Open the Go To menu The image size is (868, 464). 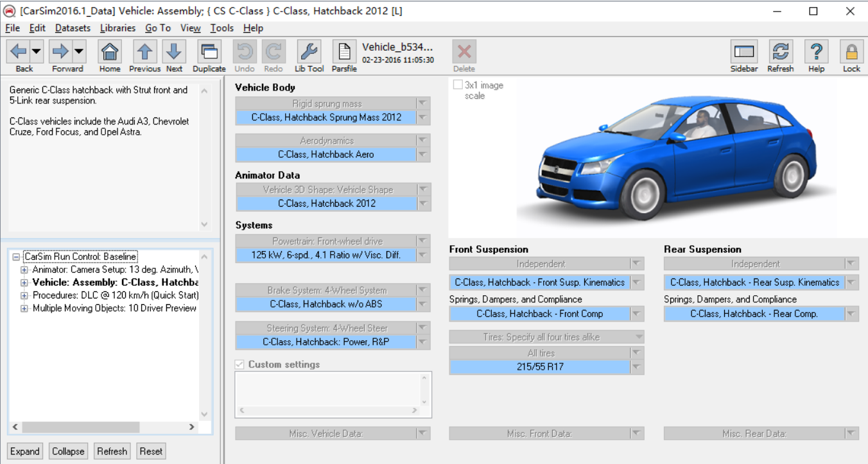coord(158,28)
